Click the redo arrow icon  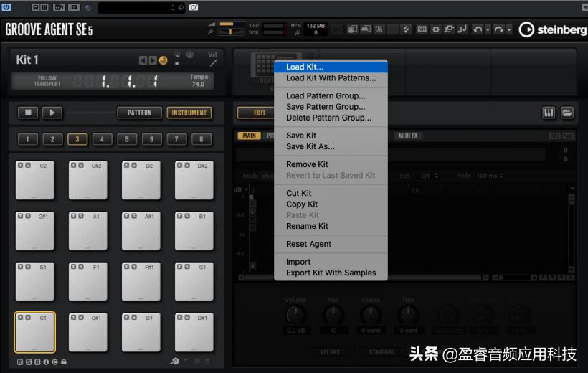[499, 29]
